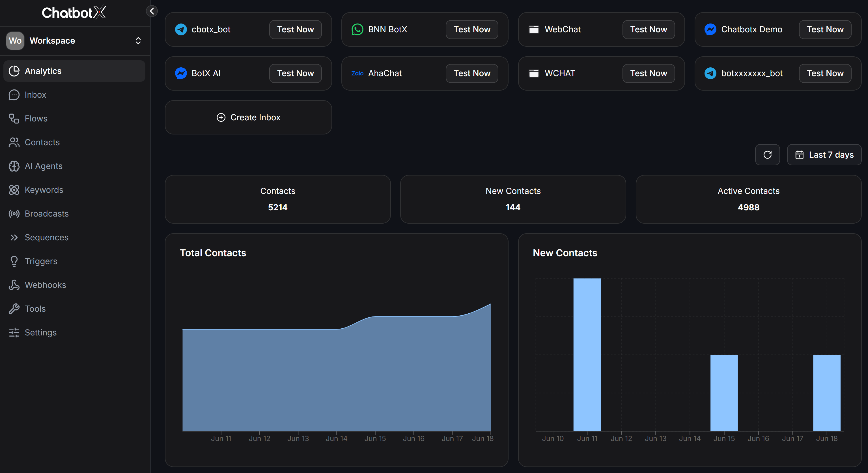The width and height of the screenshot is (868, 473).
Task: Open Contacts from the sidebar
Action: (74, 142)
